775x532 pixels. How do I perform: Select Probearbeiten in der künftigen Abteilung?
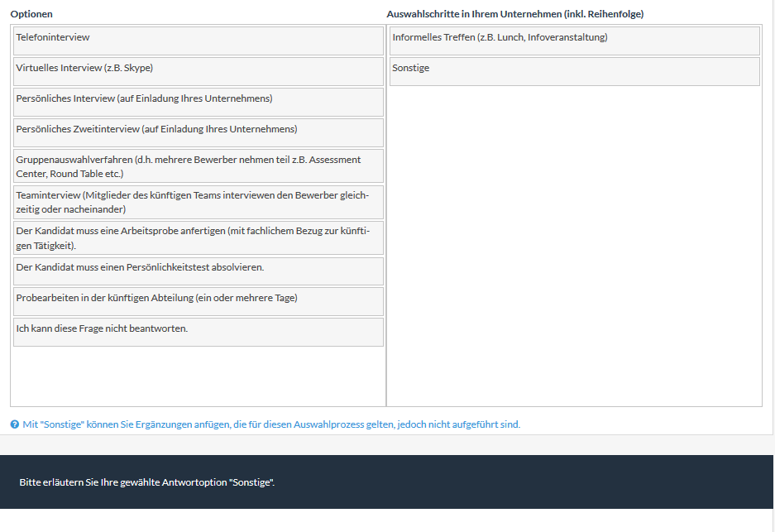(199, 301)
